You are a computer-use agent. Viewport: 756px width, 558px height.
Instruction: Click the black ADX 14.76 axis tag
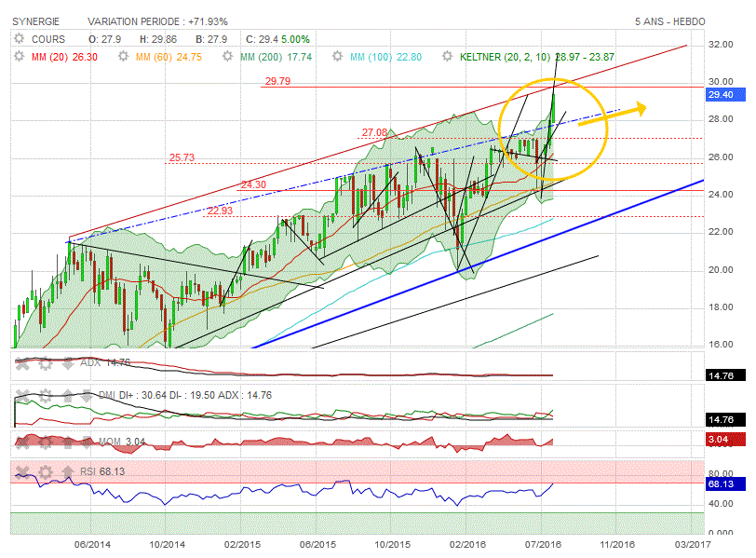[x=725, y=375]
